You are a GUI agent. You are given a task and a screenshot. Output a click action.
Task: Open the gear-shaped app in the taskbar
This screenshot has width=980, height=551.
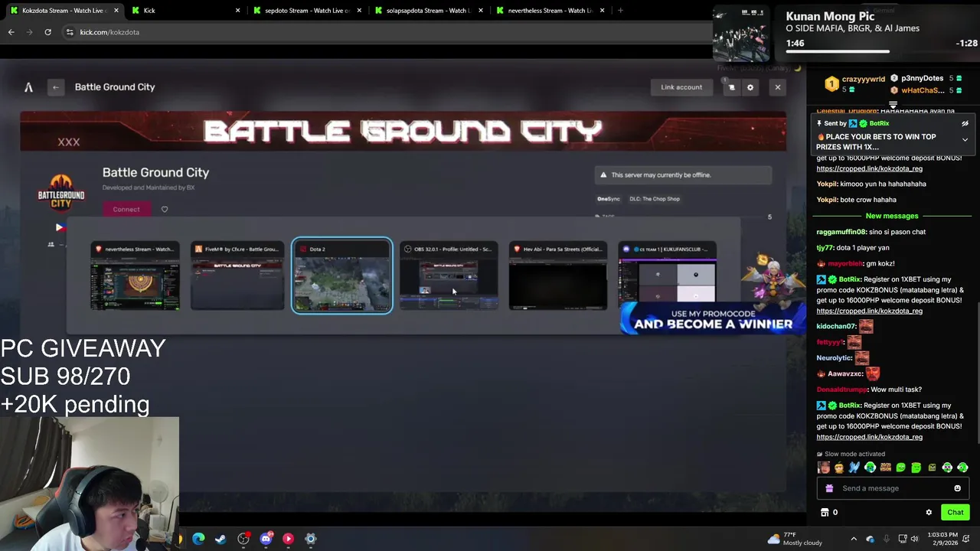[x=310, y=539]
